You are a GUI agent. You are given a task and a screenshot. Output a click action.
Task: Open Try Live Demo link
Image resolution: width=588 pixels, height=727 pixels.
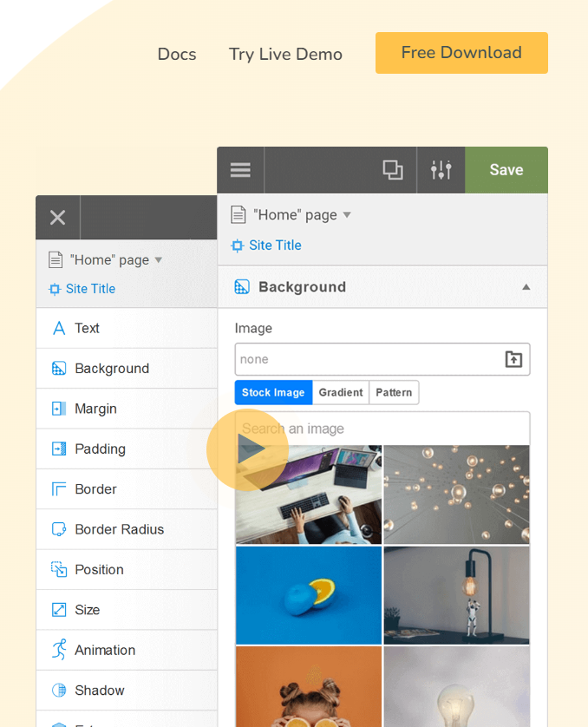[x=285, y=55]
